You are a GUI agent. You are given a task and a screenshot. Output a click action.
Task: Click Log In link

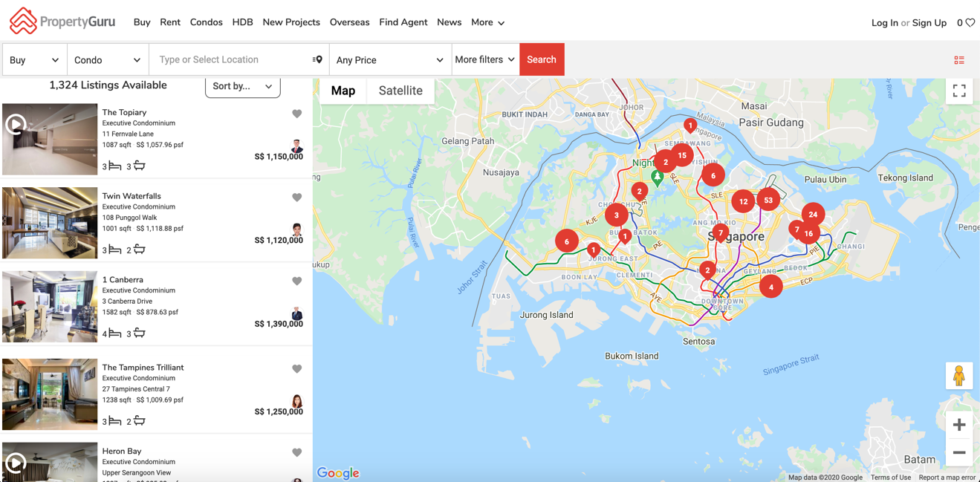885,23
